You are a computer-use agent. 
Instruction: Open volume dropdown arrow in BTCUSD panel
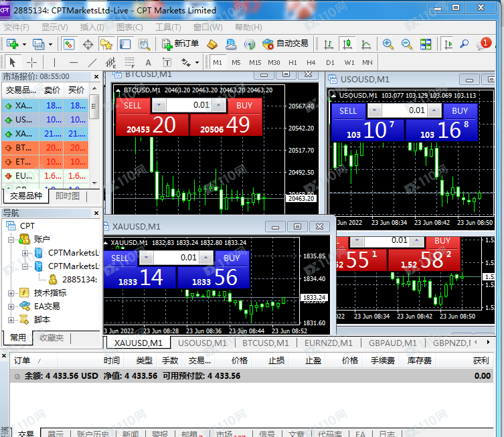159,105
